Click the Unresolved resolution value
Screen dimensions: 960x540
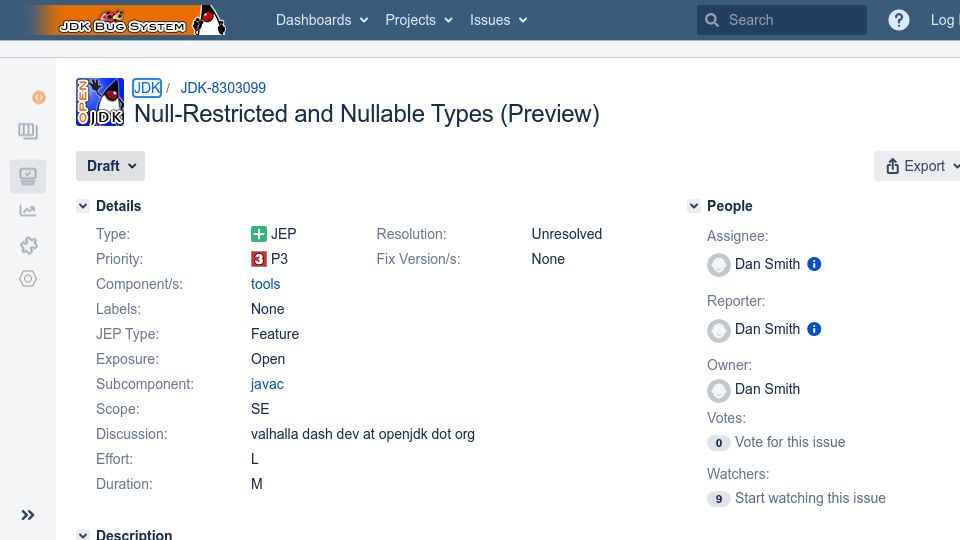click(x=566, y=234)
